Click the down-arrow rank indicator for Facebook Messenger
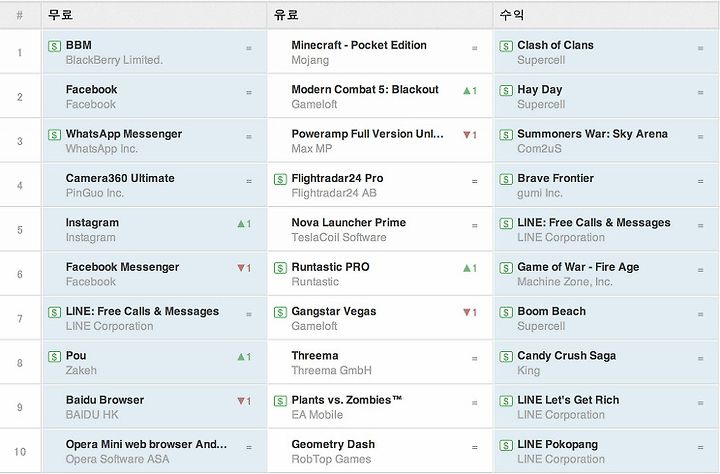This screenshot has width=720, height=474. click(x=241, y=268)
